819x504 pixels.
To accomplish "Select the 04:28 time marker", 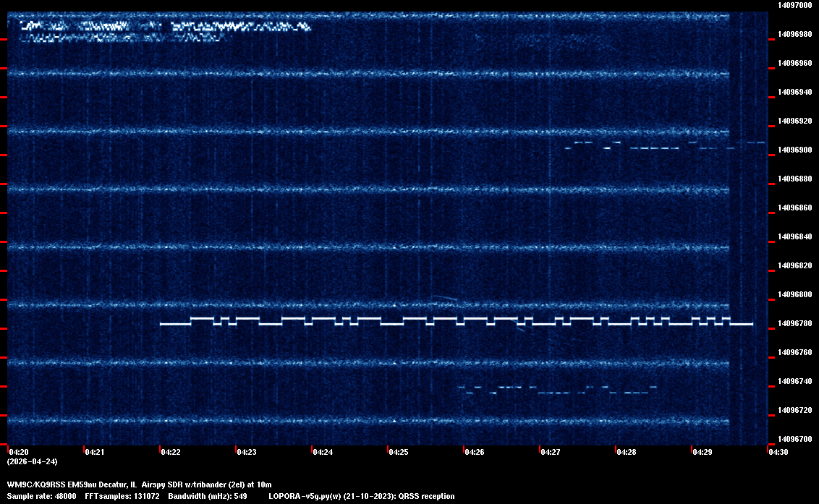I will pyautogui.click(x=626, y=453).
